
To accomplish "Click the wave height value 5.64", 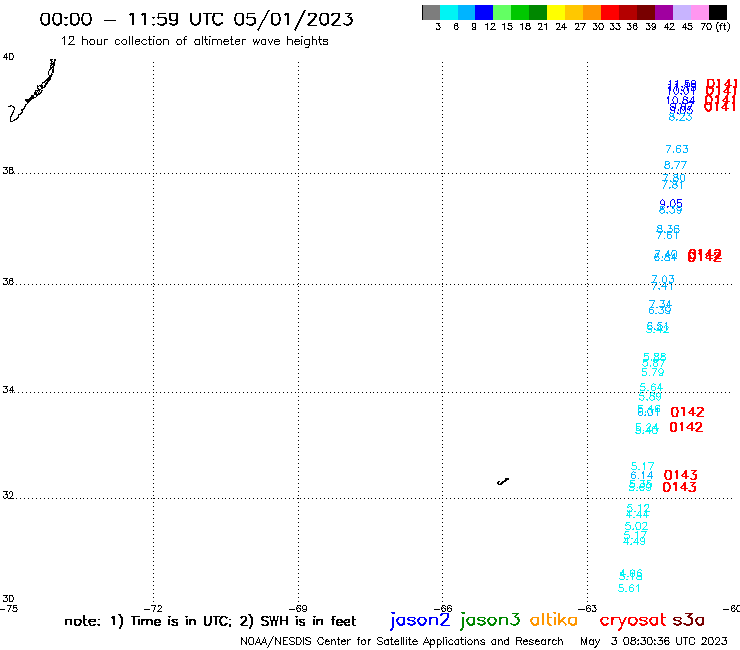I will 651,387.
